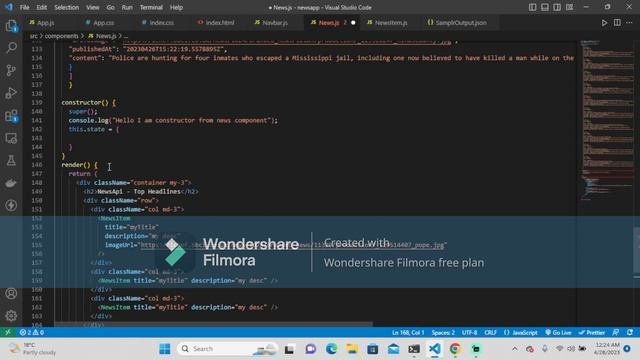Open the View menu
Screen dimensions: 640x360
[93, 7]
